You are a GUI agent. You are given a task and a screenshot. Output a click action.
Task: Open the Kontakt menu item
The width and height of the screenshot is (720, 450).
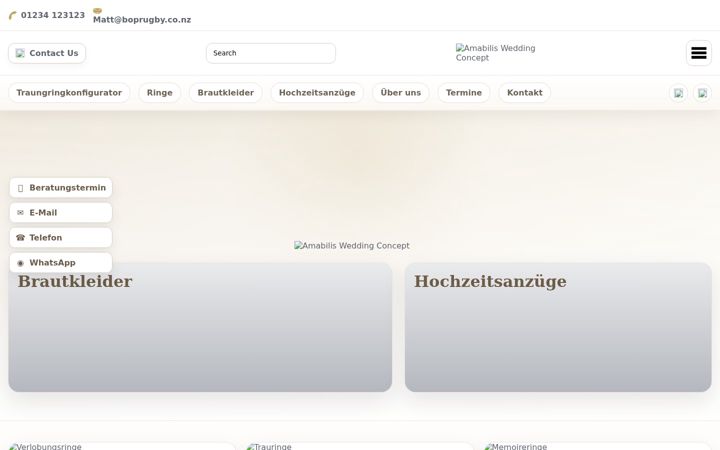pos(524,93)
